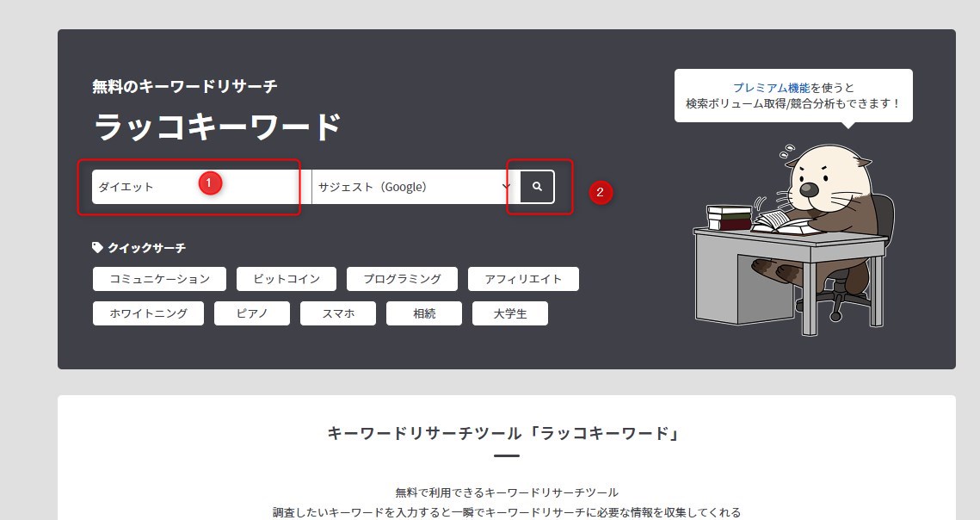Click the red circle badge numbered 2
This screenshot has height=520, width=980.
601,192
